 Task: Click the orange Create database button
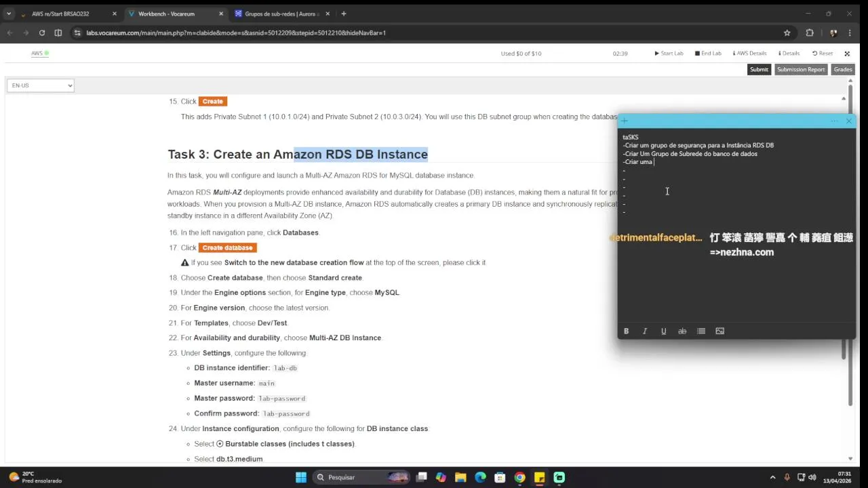(x=227, y=247)
